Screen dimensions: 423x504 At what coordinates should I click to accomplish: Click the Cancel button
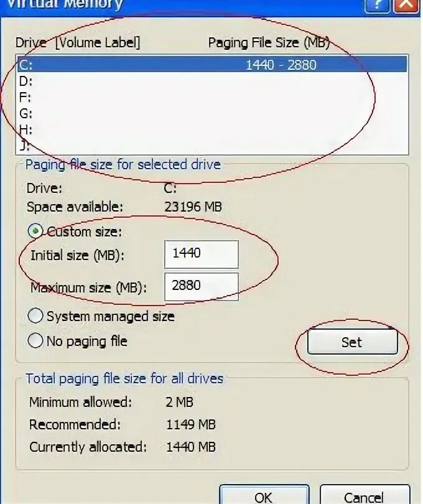click(365, 495)
